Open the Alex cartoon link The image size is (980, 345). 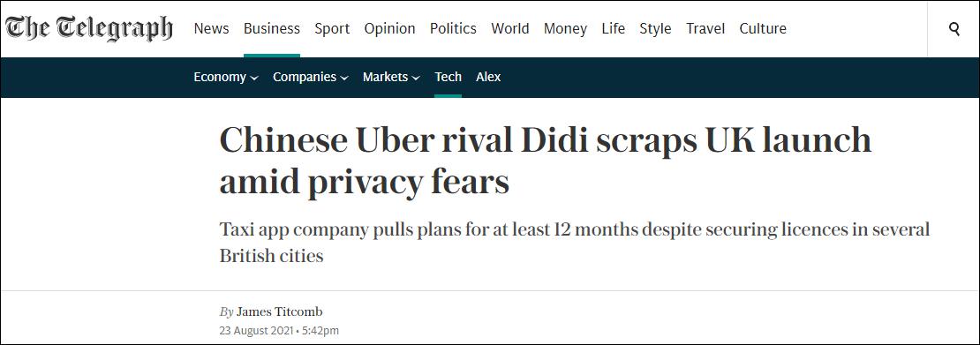[488, 77]
